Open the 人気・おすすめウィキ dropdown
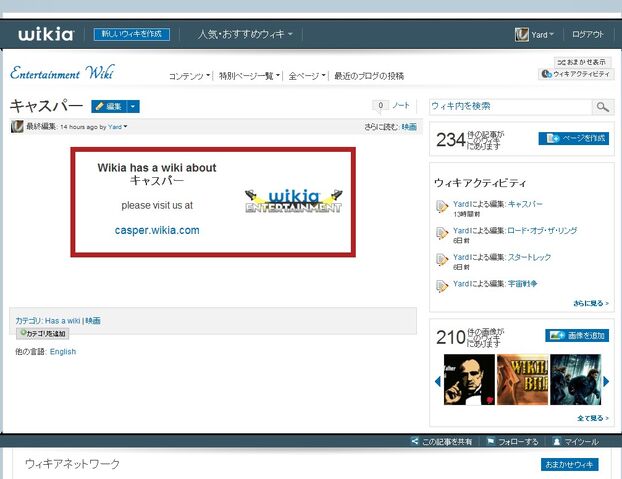Image resolution: width=622 pixels, height=479 pixels. [245, 34]
